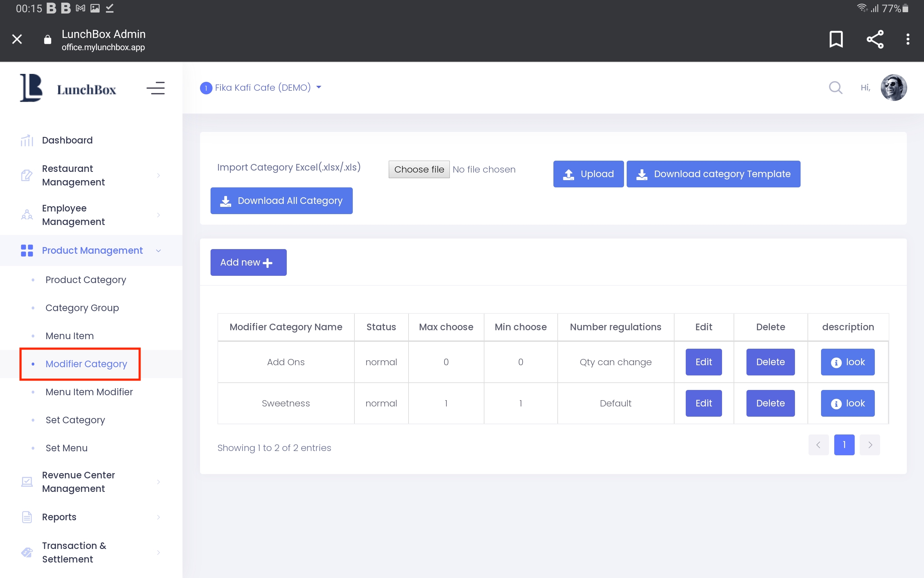Click the LunchBox logo
Screen dimensions: 924x578
click(68, 88)
